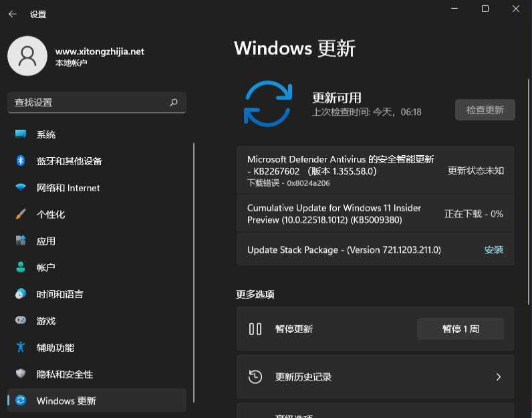Select Windows 更新 sidebar entry

tap(97, 401)
